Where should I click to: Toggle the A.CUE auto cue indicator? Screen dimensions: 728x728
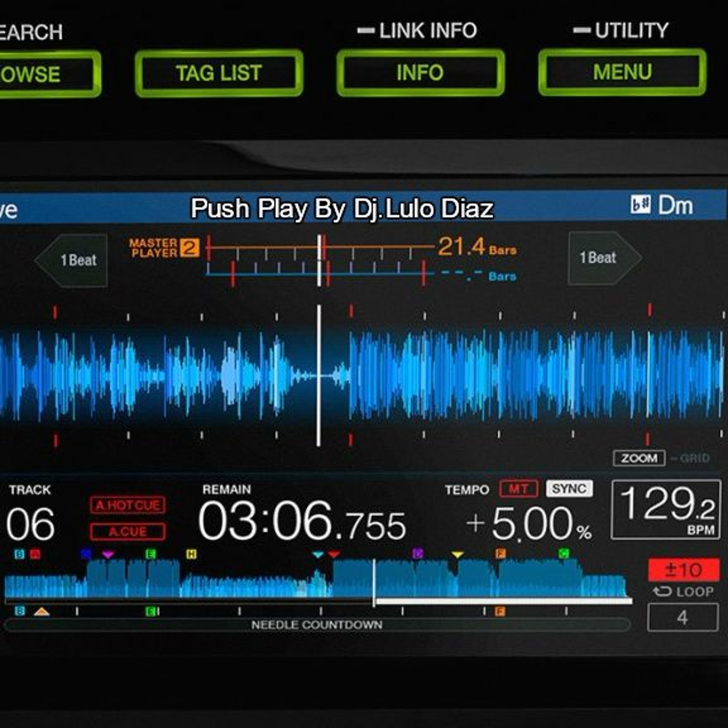[127, 532]
